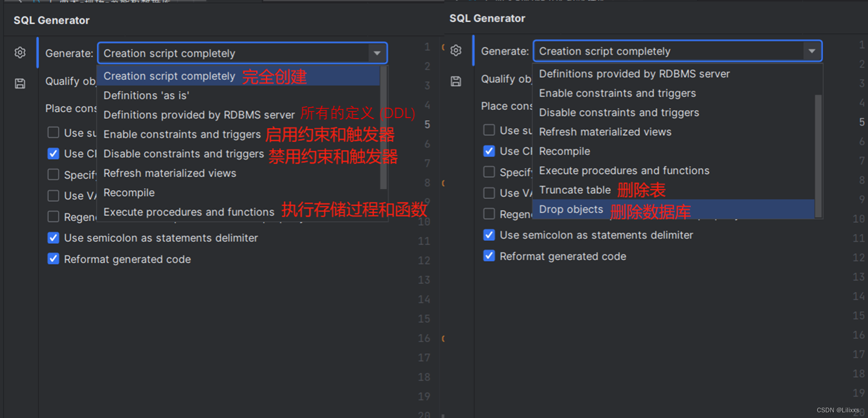Image resolution: width=868 pixels, height=418 pixels.
Task: Expand Generate dropdown arrow in left panel
Action: (x=377, y=53)
